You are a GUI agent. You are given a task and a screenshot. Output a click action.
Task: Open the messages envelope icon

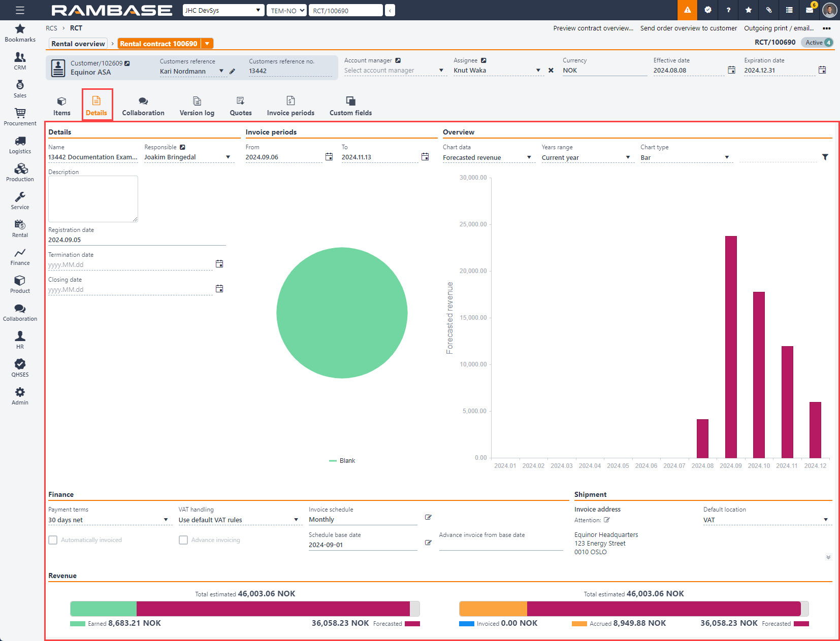(x=810, y=10)
